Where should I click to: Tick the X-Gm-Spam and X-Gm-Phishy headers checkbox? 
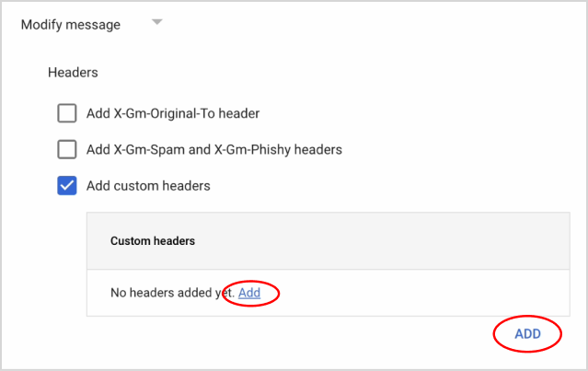click(67, 149)
